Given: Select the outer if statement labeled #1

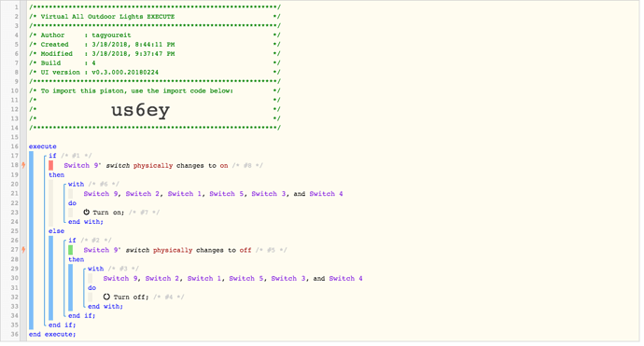Looking at the screenshot, I should tap(52, 156).
